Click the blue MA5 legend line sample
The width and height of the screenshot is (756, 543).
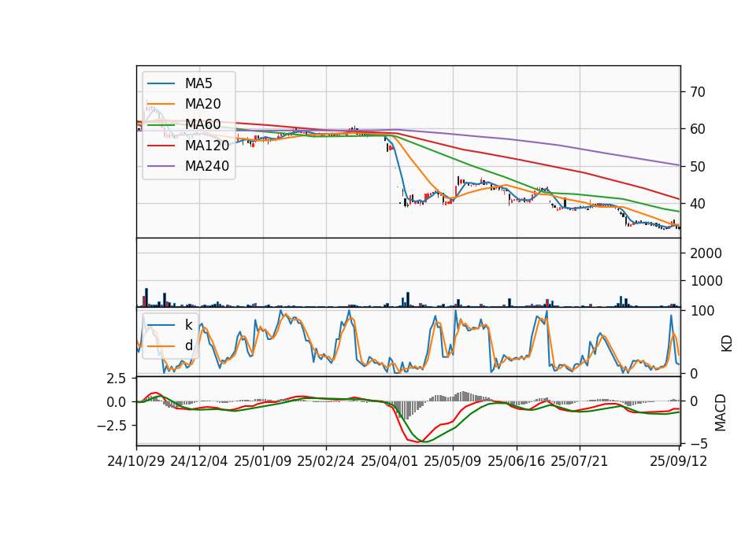161,83
